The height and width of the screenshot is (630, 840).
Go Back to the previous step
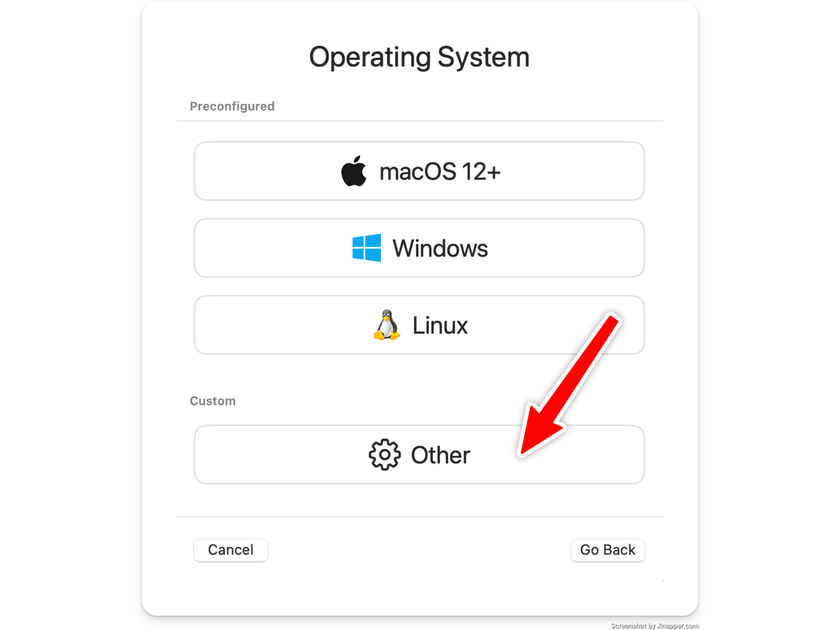tap(607, 550)
